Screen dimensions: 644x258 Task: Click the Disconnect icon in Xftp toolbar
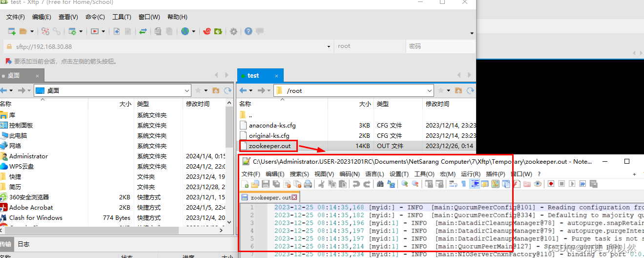pos(45,31)
